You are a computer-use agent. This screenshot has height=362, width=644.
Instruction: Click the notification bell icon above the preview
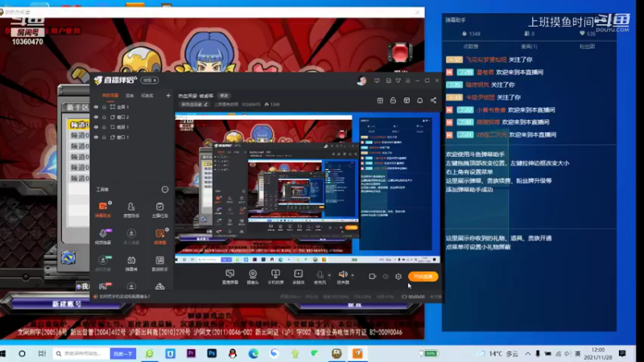(x=419, y=101)
